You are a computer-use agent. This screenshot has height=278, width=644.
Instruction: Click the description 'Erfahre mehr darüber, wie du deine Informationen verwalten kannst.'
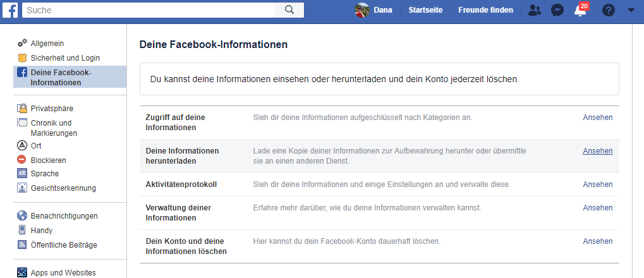point(367,208)
